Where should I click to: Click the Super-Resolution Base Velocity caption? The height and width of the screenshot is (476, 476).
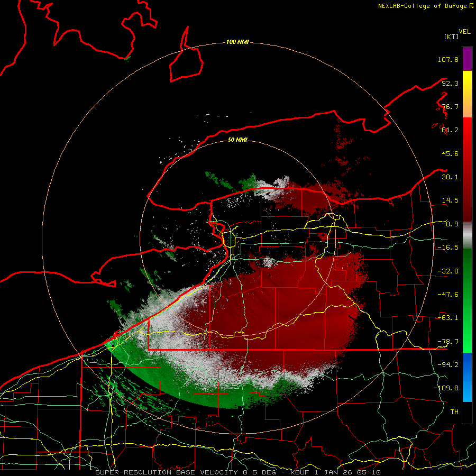[238, 472]
